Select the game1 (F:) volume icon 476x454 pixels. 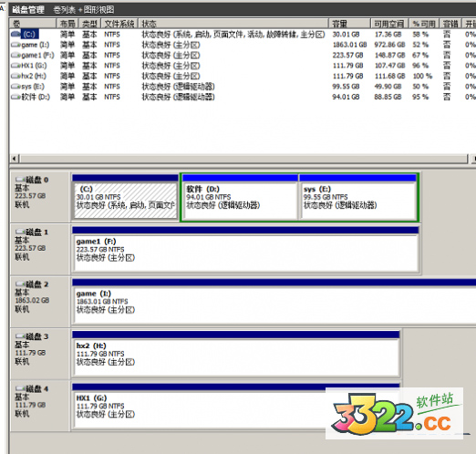click(x=16, y=56)
